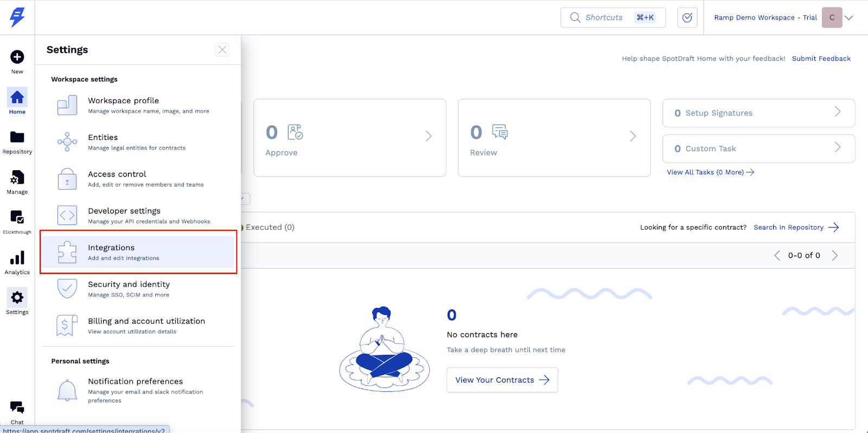Open Billing and account utilization

click(x=138, y=326)
